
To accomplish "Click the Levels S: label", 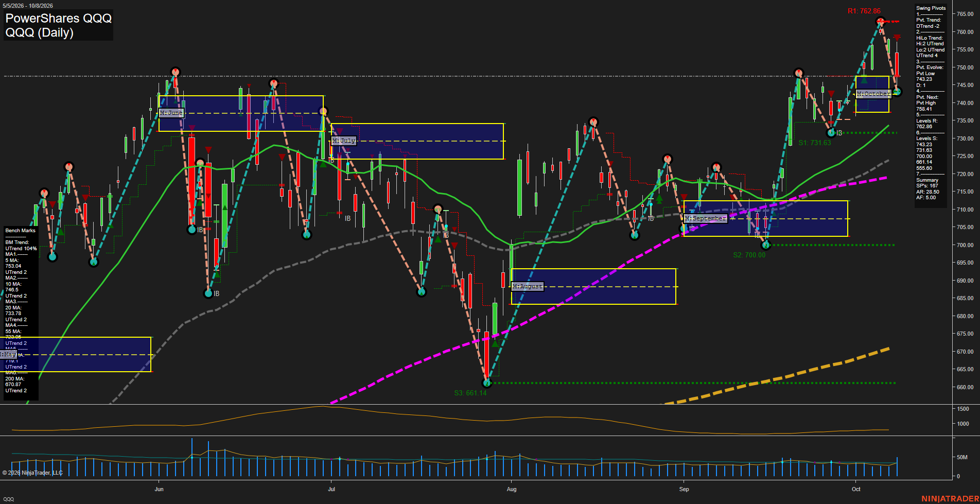I will click(x=926, y=138).
